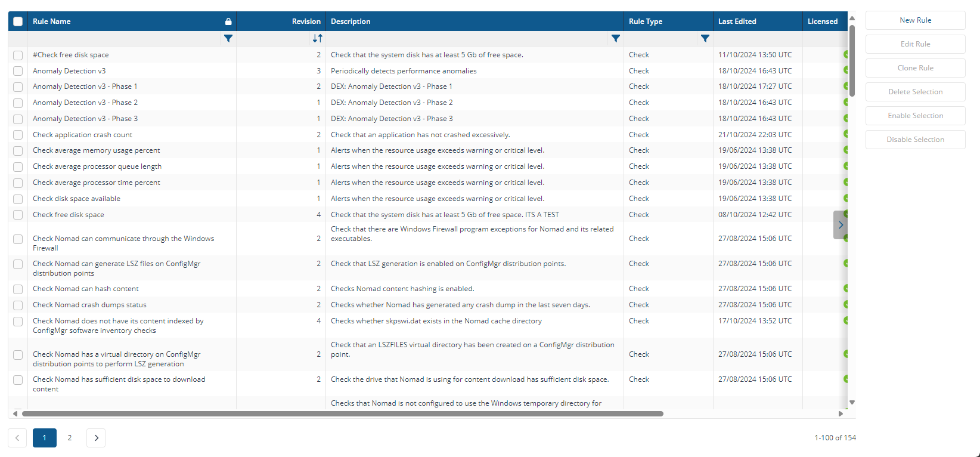Click the horizontal scrollbar right arrow

pos(841,413)
